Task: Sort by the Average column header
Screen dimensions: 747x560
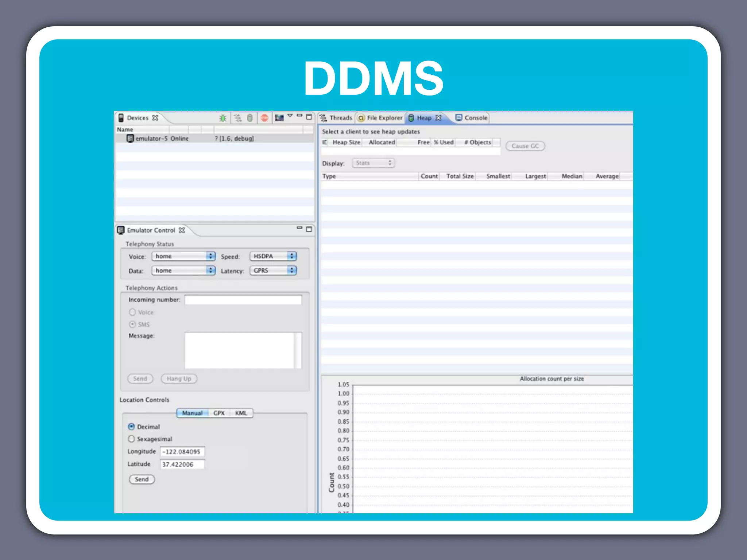Action: tap(602, 176)
